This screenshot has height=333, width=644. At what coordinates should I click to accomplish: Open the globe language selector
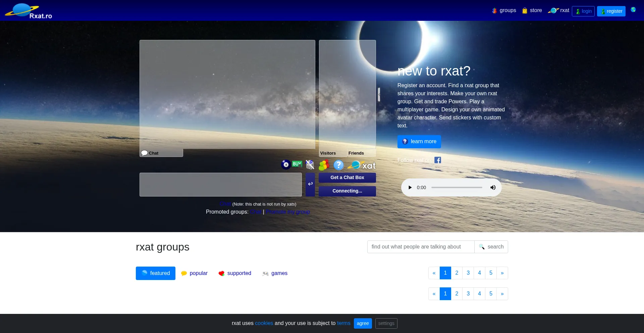633,10
